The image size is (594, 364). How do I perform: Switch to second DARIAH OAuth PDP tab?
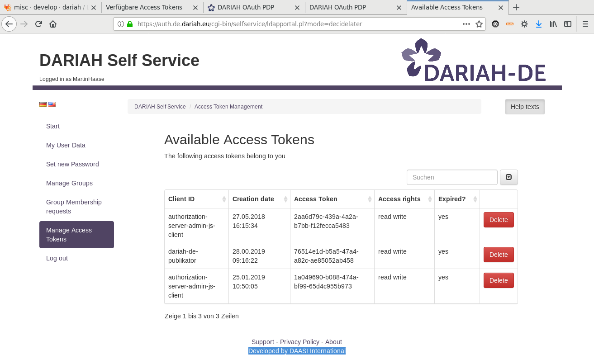(x=356, y=7)
